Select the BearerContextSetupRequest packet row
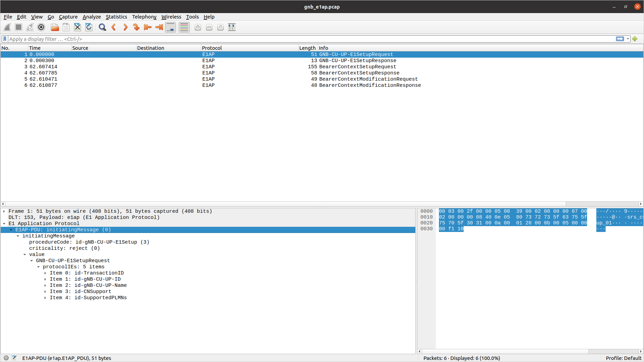Screen dimensions: 644x362 pos(357,67)
